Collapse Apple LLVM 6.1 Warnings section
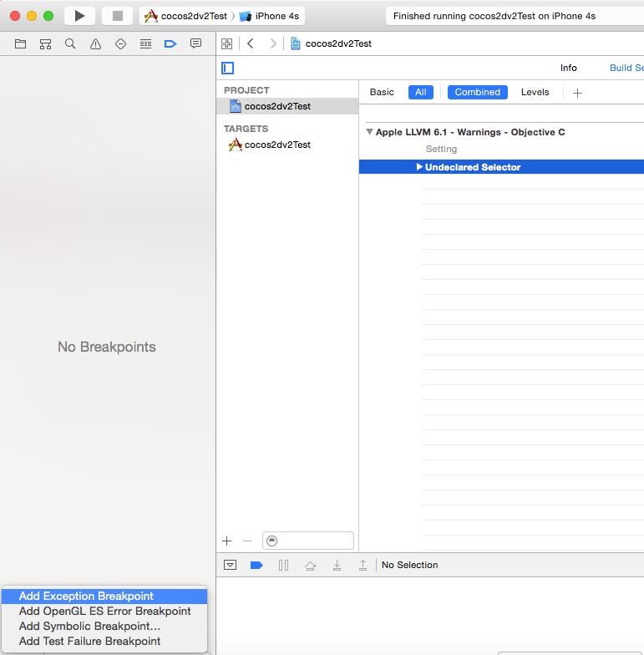 369,132
